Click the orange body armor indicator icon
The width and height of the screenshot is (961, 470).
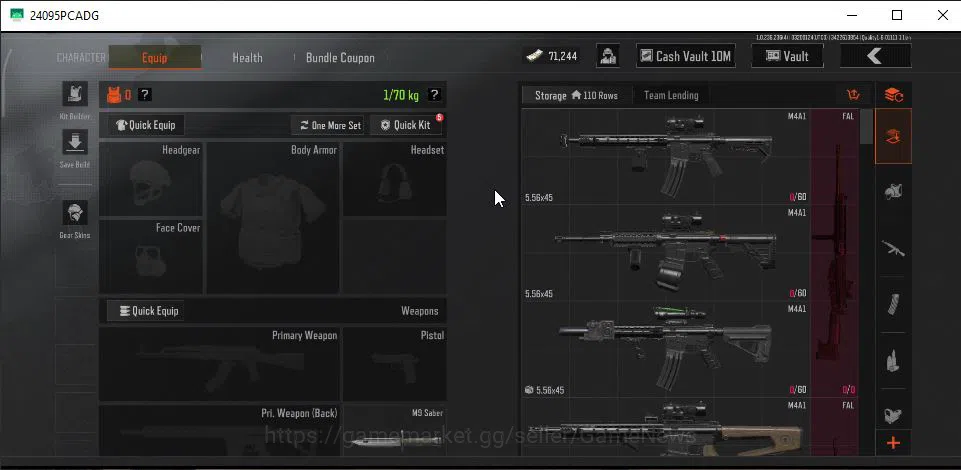tap(114, 94)
